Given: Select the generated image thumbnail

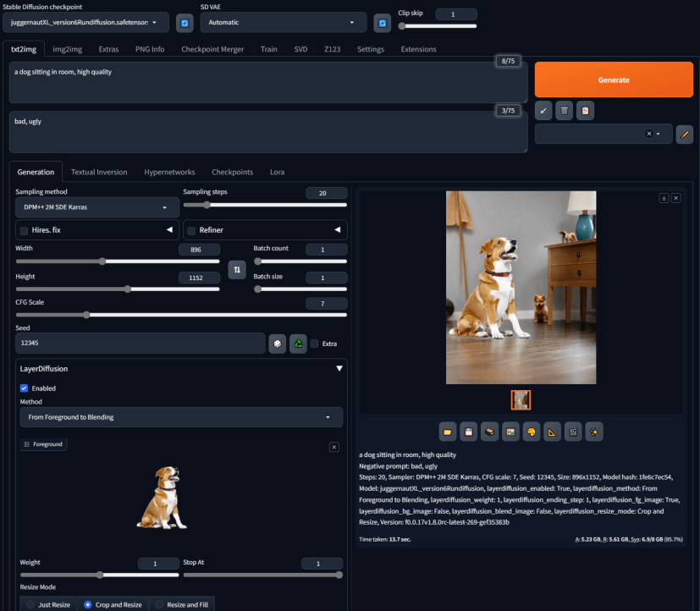Looking at the screenshot, I should coord(521,400).
